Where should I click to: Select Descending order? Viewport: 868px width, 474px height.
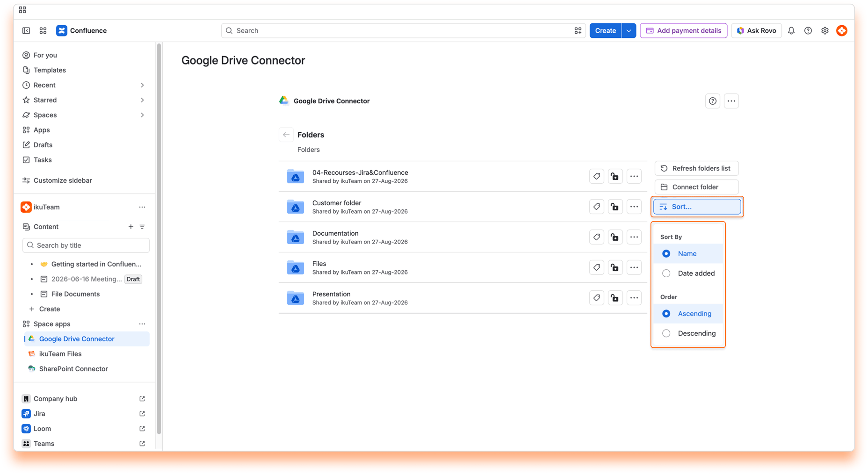pyautogui.click(x=688, y=333)
